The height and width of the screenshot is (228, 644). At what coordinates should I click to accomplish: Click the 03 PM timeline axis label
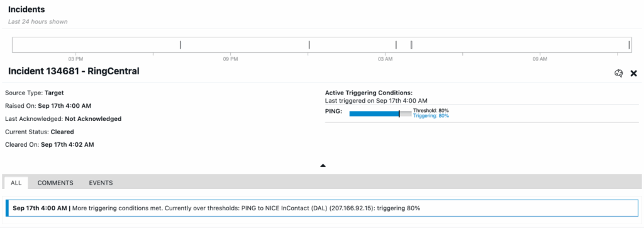click(x=75, y=59)
